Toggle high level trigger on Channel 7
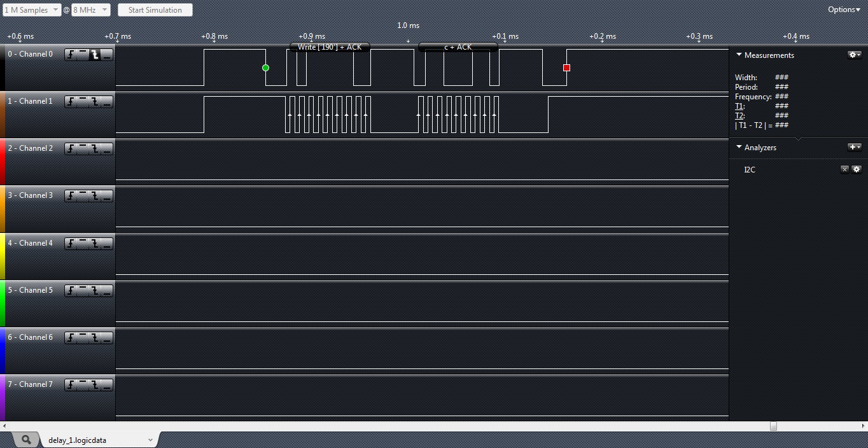The width and height of the screenshot is (868, 448). pyautogui.click(x=83, y=385)
